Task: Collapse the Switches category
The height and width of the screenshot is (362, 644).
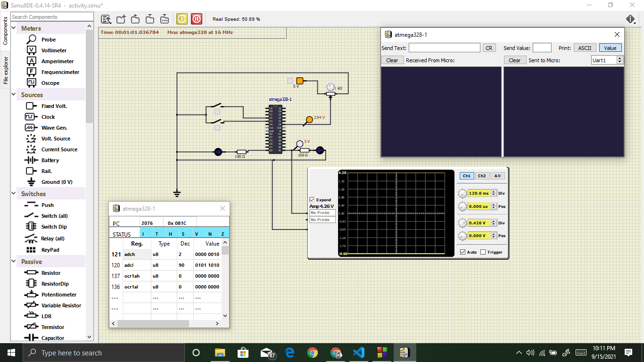Action: pos(15,194)
